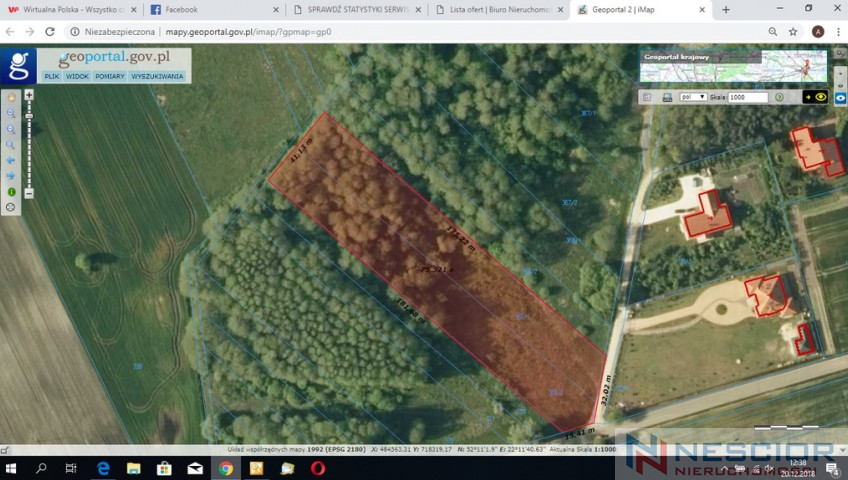Viewport: 848px width, 480px height.
Task: Open the Chrome three-dot menu
Action: click(838, 32)
